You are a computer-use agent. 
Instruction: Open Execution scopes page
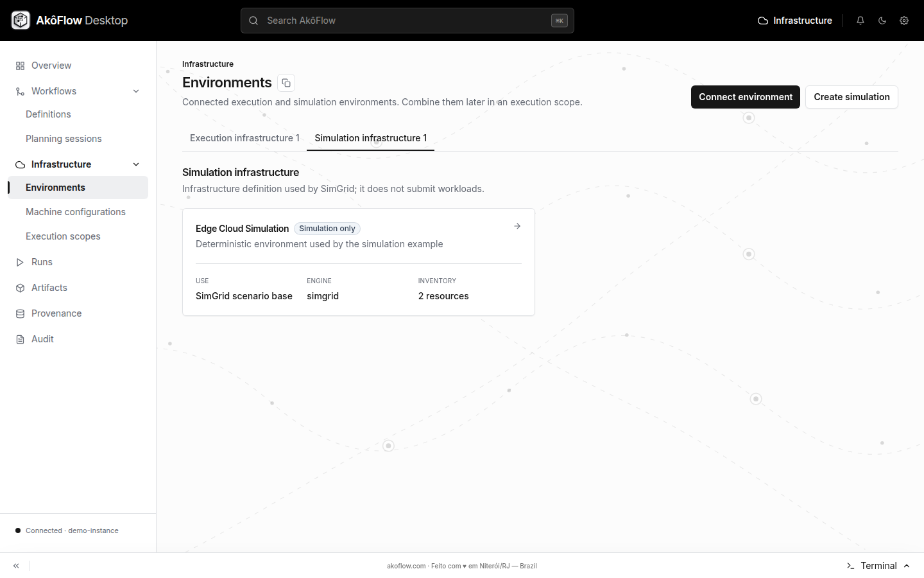63,236
